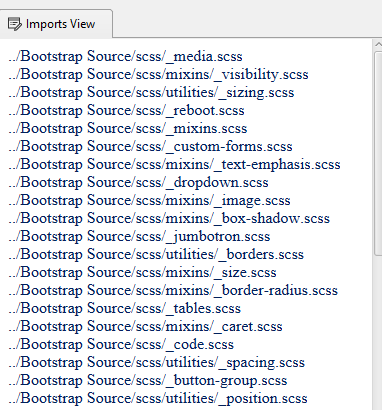Select the mixins/_image.scss entry
The width and height of the screenshot is (382, 410).
(x=150, y=200)
